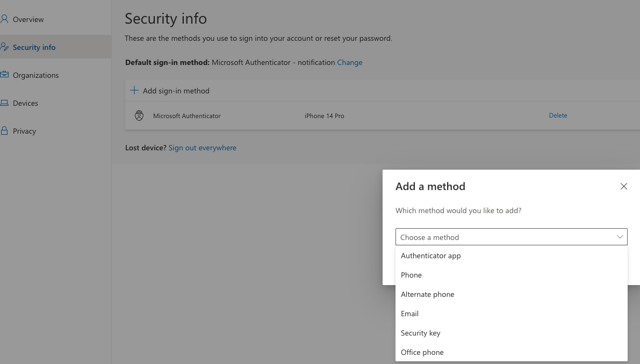
Task: Click the chevron on the method selector
Action: click(x=620, y=237)
